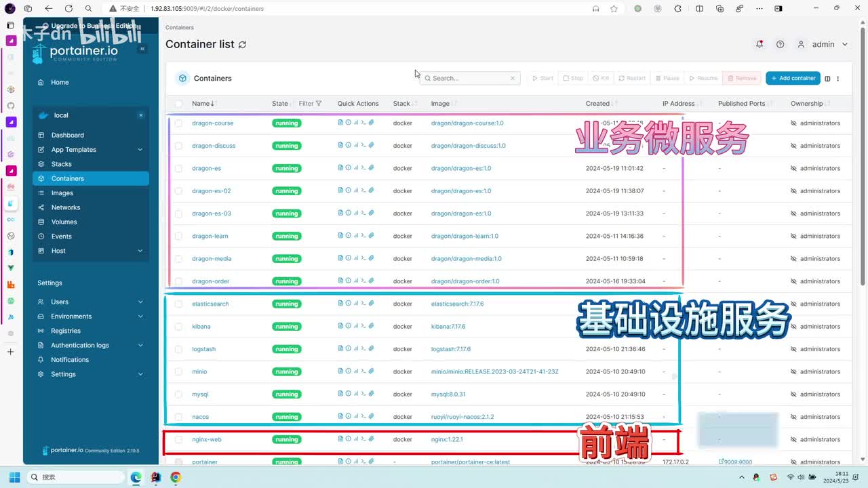This screenshot has width=868, height=488.
Task: Check the elasticsearch row checkbox
Action: point(178,304)
